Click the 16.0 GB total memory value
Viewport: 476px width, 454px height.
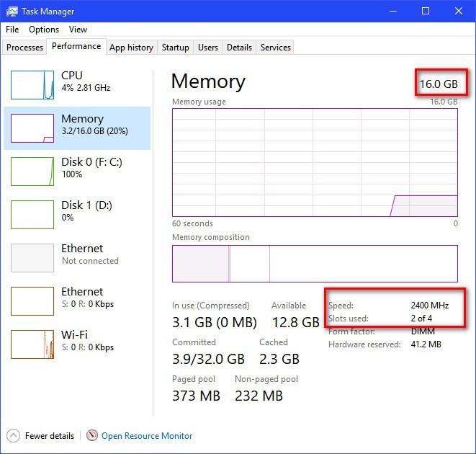(439, 84)
